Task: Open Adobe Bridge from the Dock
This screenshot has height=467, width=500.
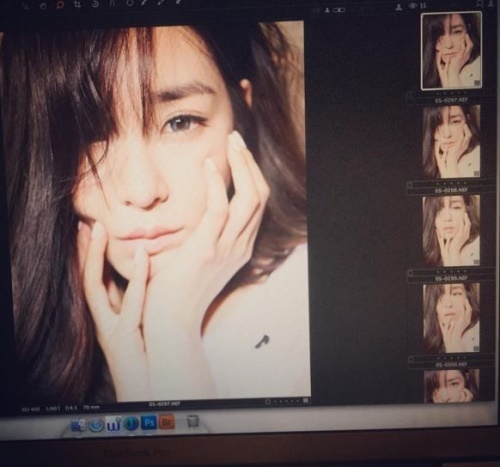Action: click(x=167, y=422)
